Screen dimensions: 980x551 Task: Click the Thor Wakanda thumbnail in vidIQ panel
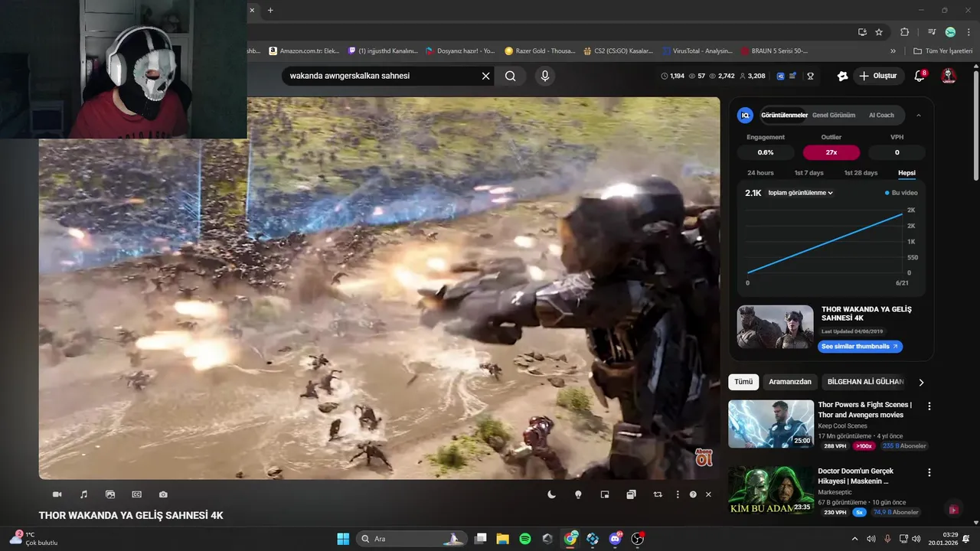click(x=775, y=327)
